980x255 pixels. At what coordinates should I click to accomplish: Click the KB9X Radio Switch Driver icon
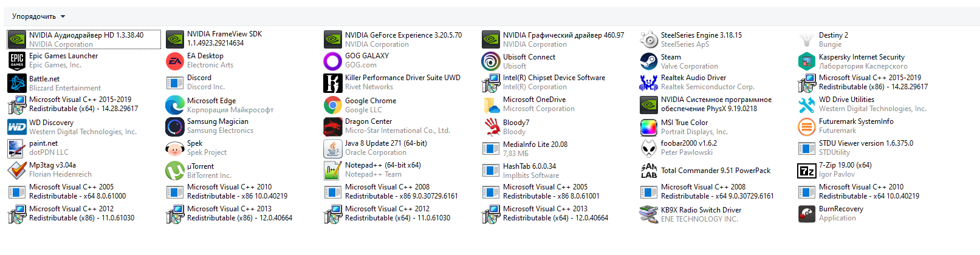[x=649, y=214]
